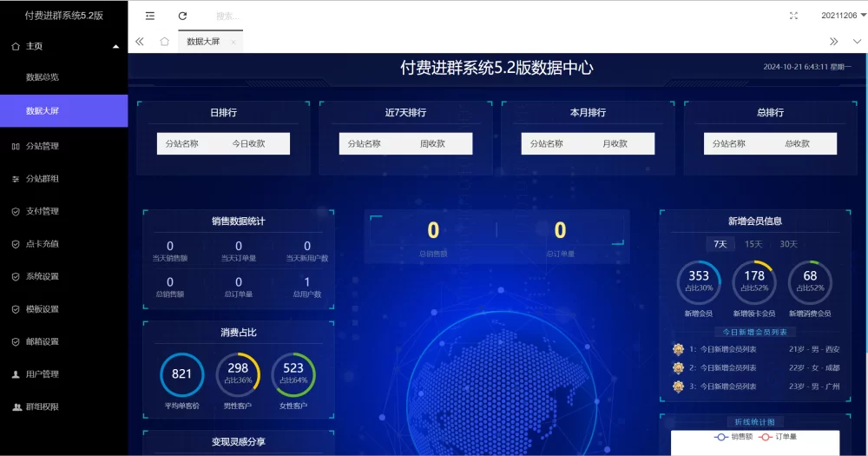Click the 邮箱设置 shield icon
The width and height of the screenshot is (868, 456).
pos(16,342)
